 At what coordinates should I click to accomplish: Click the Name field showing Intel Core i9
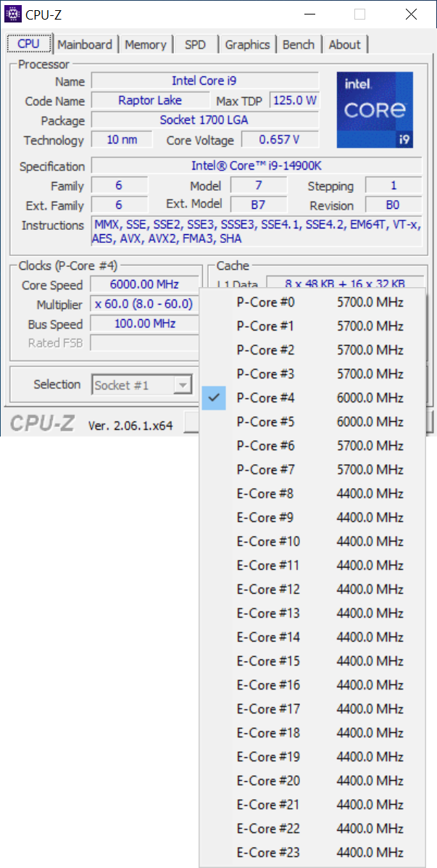click(204, 80)
